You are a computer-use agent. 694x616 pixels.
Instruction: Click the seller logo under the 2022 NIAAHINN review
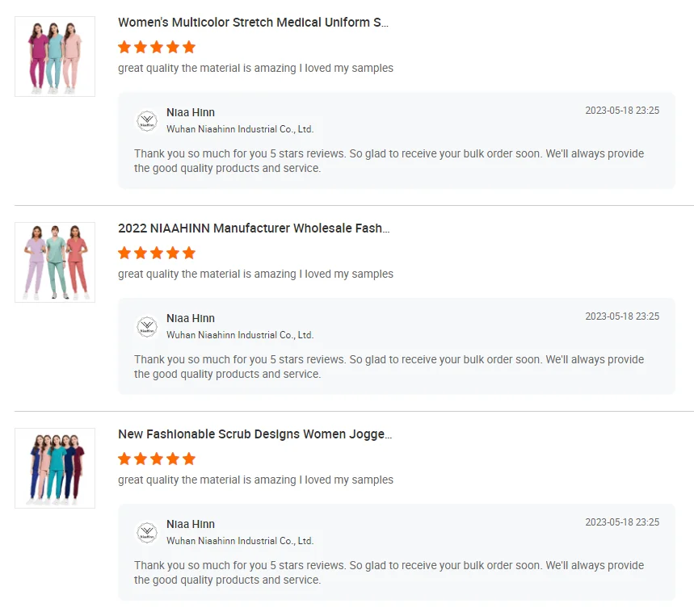pyautogui.click(x=146, y=326)
